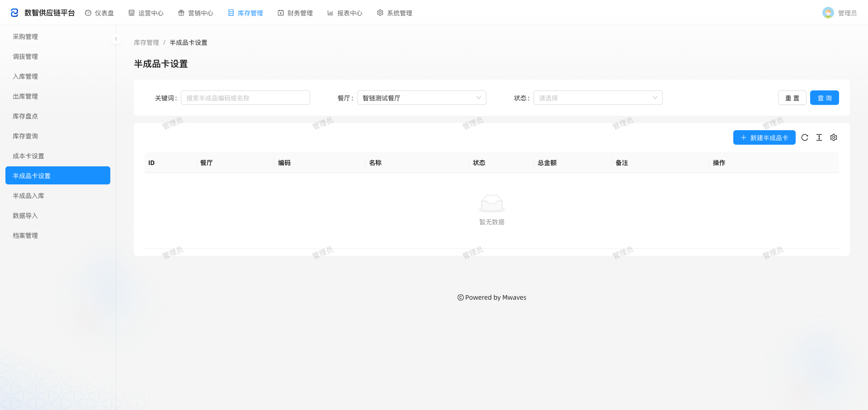The image size is (868, 410).
Task: Collapse the sidebar with arrow toggle
Action: tap(116, 39)
